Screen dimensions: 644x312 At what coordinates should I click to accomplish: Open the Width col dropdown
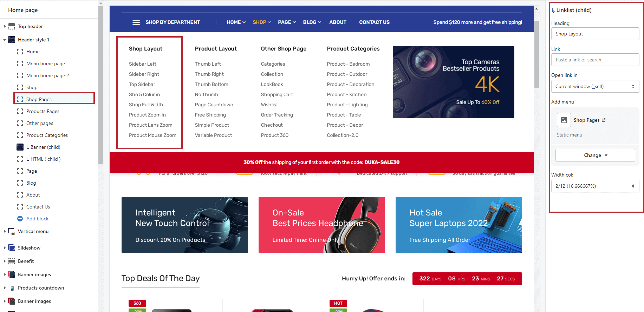tap(595, 186)
